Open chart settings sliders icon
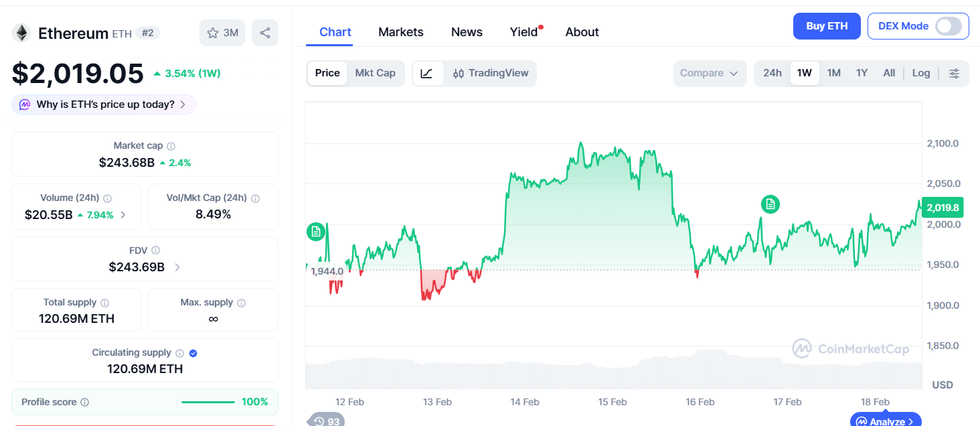Screen dimensions: 980x426 (955, 73)
